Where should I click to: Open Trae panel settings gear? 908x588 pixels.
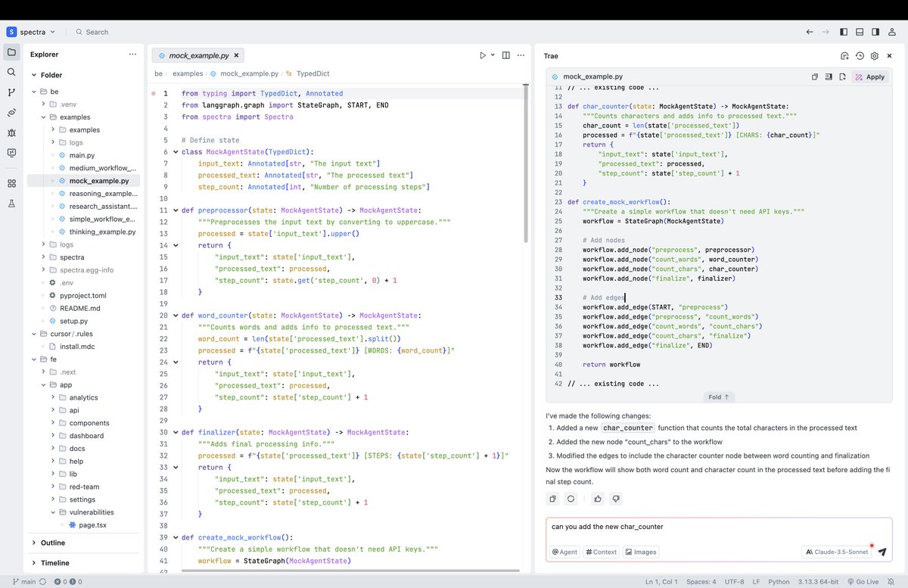click(875, 56)
